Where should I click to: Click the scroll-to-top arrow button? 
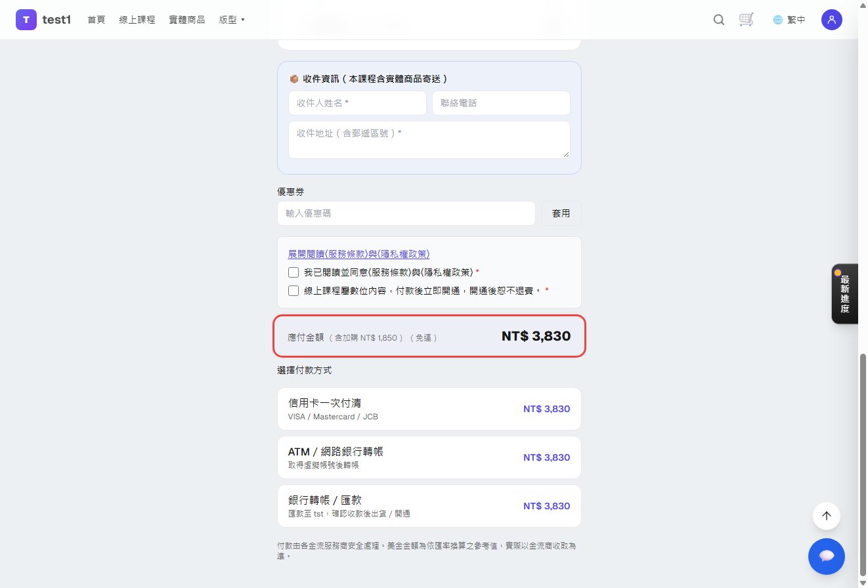coord(827,516)
